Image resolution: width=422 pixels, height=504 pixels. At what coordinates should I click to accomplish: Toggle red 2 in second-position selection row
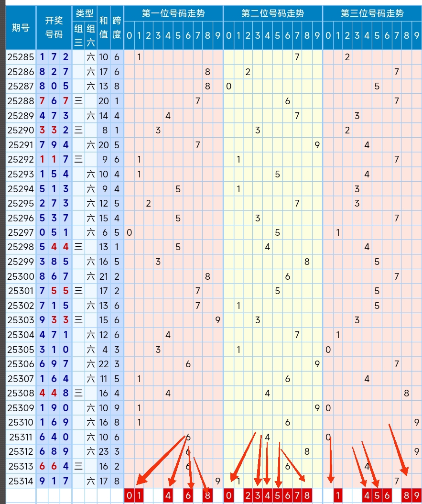(248, 495)
